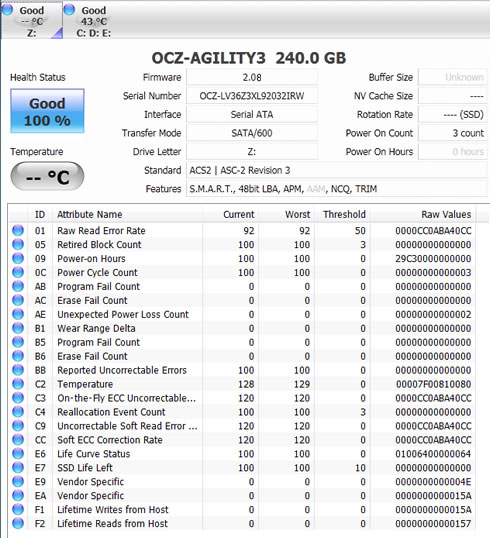Click the status icon for Soft ECC Correction Rate
This screenshot has height=538, width=490.
18,440
